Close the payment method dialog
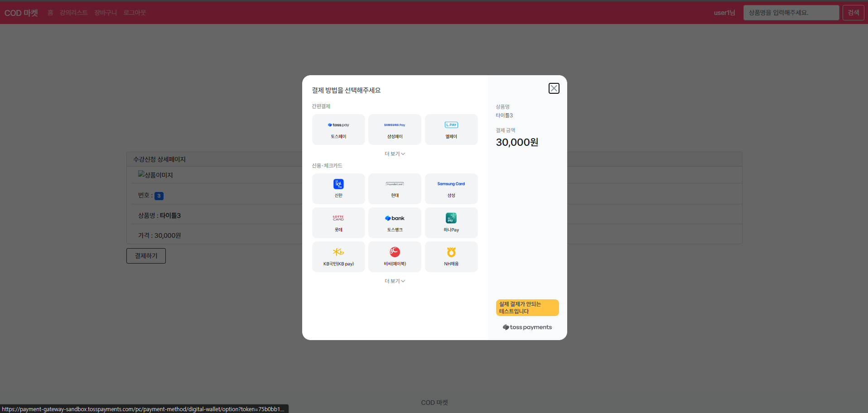This screenshot has height=413, width=868. (x=554, y=88)
